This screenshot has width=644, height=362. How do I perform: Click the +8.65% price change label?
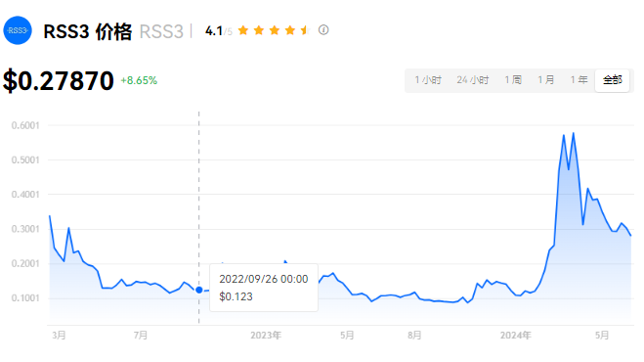click(x=139, y=80)
